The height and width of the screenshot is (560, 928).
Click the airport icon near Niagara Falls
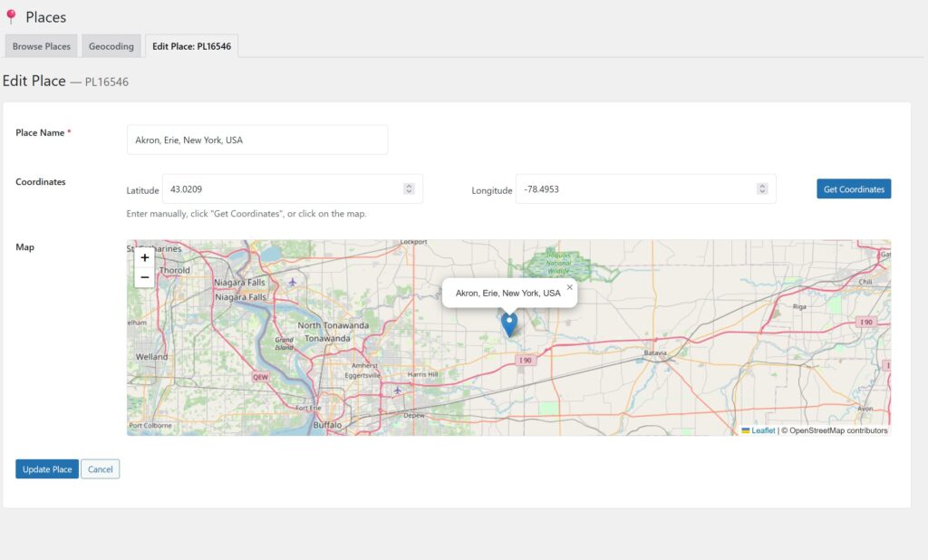coord(292,282)
